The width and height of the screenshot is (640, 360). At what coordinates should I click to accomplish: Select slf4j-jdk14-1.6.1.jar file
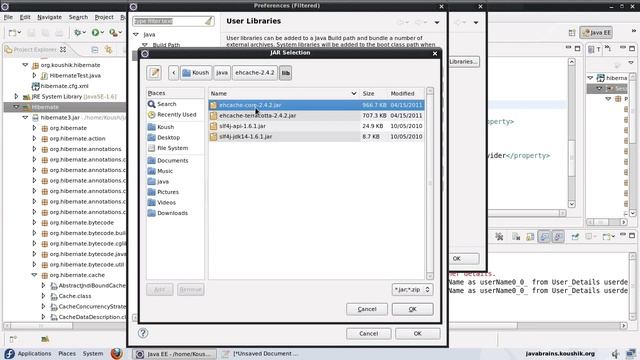pyautogui.click(x=316, y=137)
